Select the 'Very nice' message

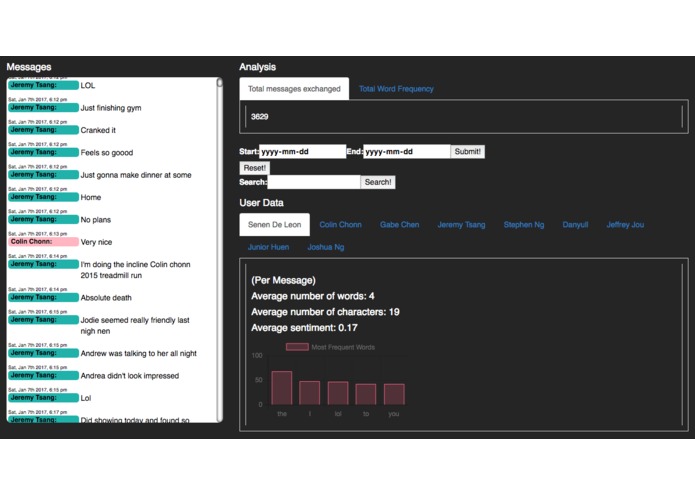[96, 242]
